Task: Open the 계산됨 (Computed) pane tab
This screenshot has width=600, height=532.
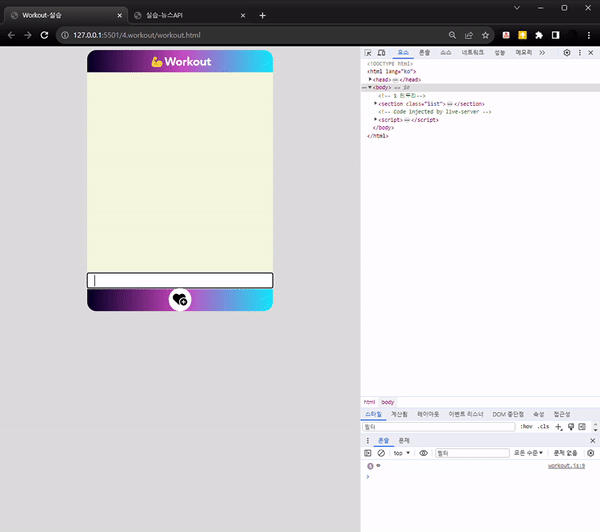Action: 399,414
